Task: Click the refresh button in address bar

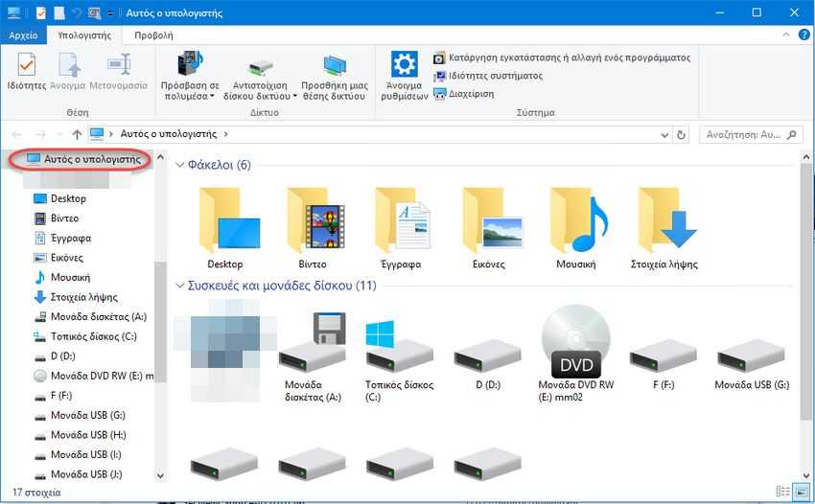Action: 681,134
